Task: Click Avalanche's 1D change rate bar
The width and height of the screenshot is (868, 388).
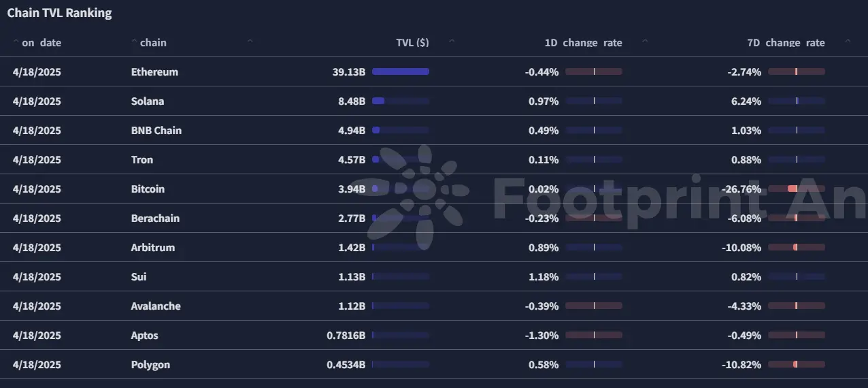Action: [594, 306]
